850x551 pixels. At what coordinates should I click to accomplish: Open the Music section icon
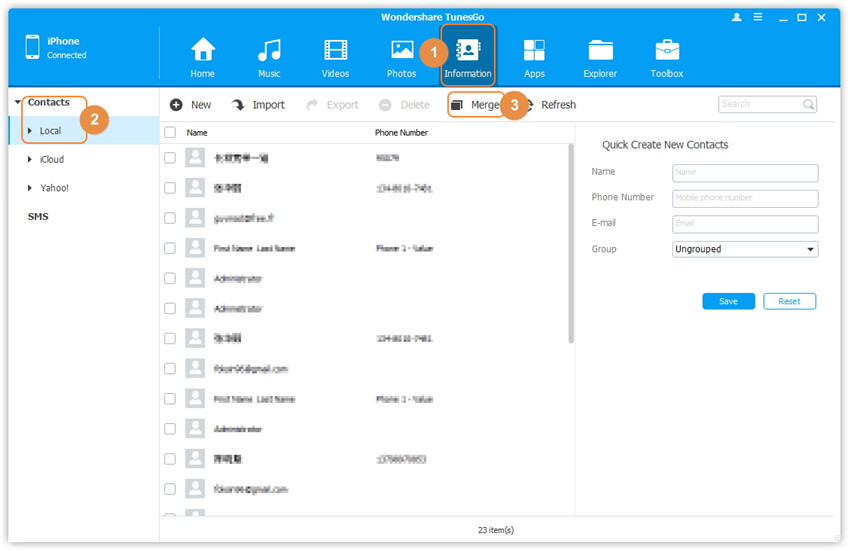(x=269, y=51)
